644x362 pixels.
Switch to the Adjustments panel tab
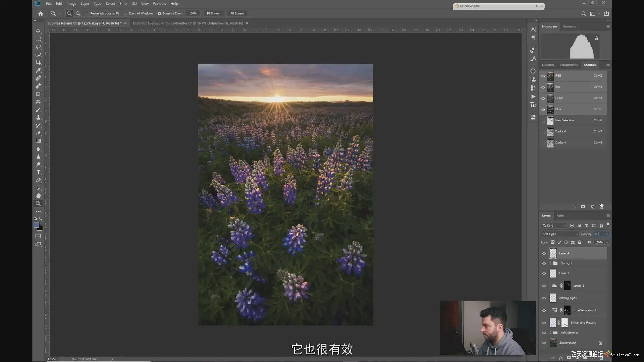tap(569, 65)
